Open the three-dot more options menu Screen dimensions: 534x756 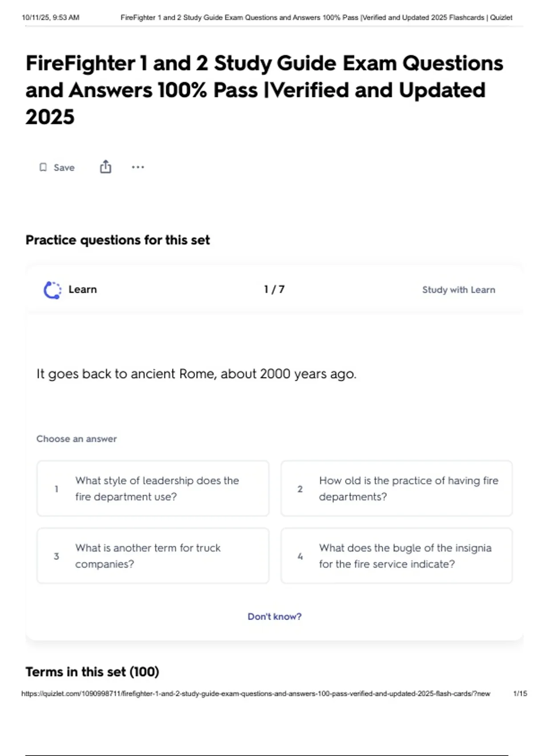coord(138,167)
